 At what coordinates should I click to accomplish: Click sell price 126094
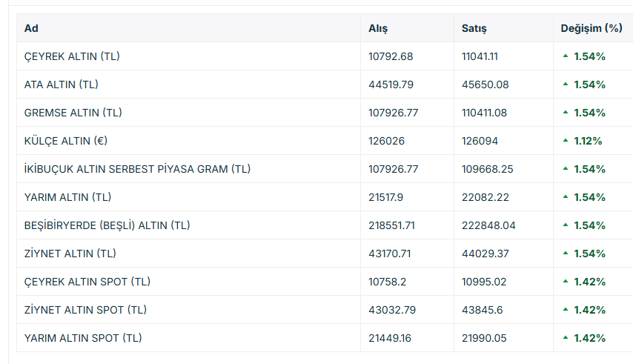click(480, 141)
